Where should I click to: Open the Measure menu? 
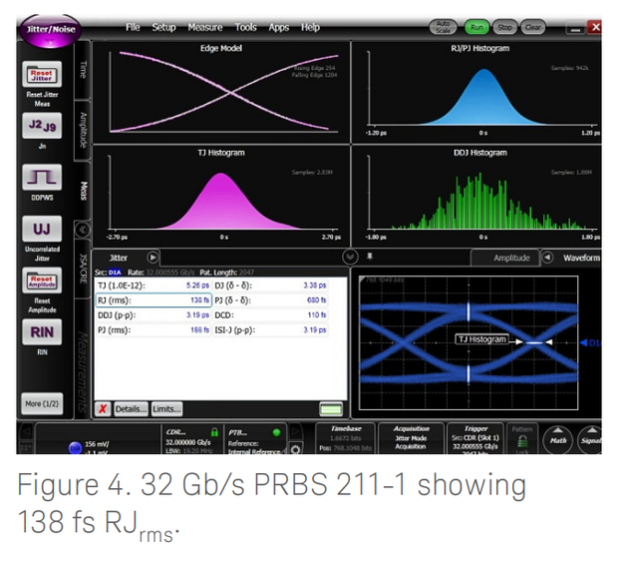pyautogui.click(x=205, y=27)
